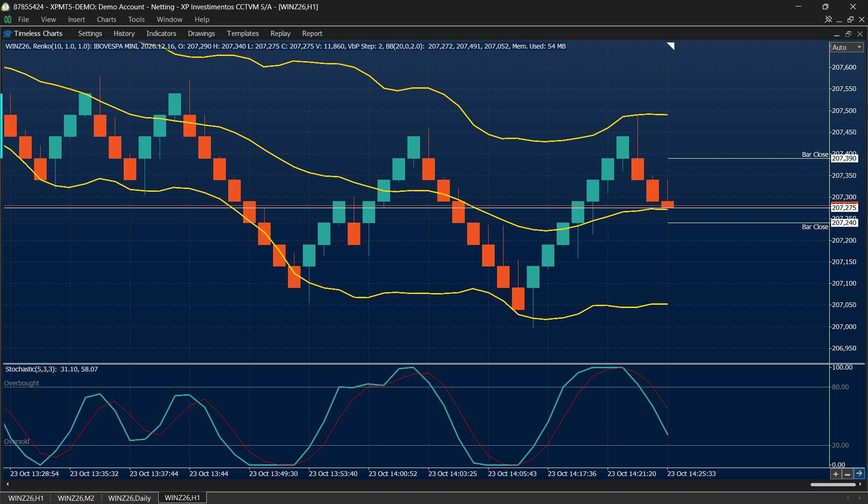
Task: Open the Settings menu in Timeless Charts
Action: click(90, 34)
